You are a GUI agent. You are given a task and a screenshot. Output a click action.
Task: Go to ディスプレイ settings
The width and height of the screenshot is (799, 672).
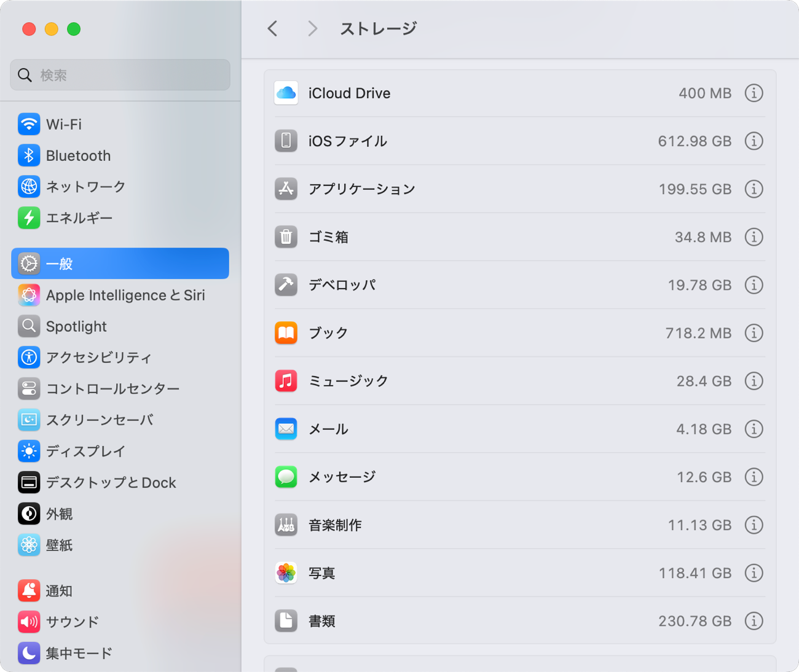[x=120, y=451]
